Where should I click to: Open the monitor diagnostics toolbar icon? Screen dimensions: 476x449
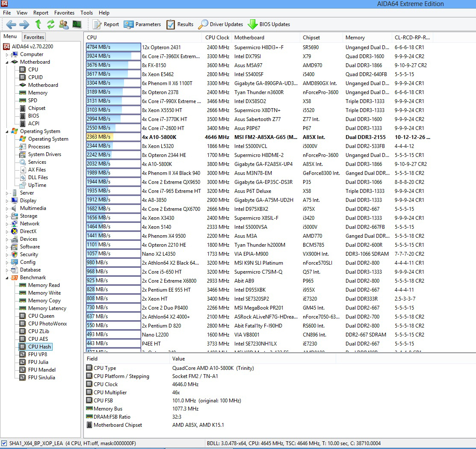coord(77,24)
